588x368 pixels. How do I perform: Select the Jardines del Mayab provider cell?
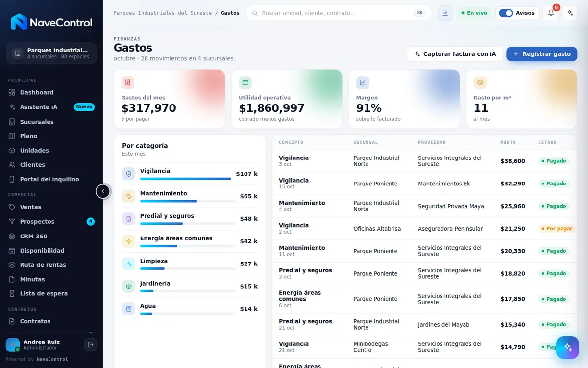pyautogui.click(x=443, y=325)
